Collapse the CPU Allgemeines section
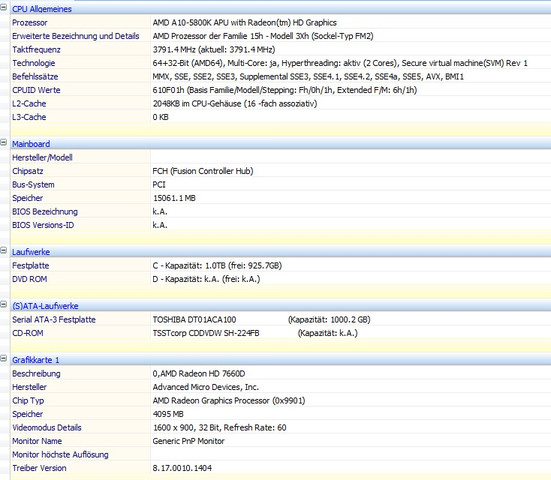Viewport: 551px width, 480px height. tap(4, 7)
